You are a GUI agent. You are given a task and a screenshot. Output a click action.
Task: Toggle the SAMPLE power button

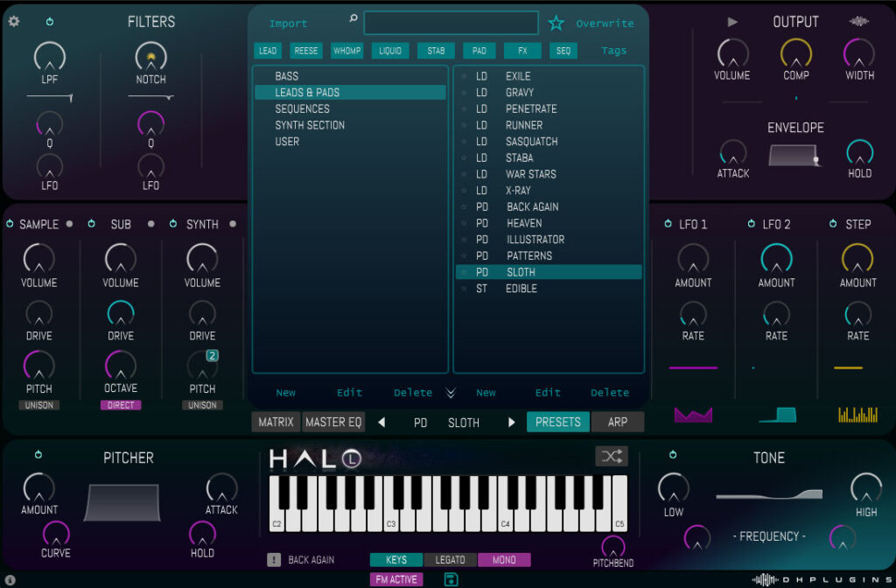10,223
